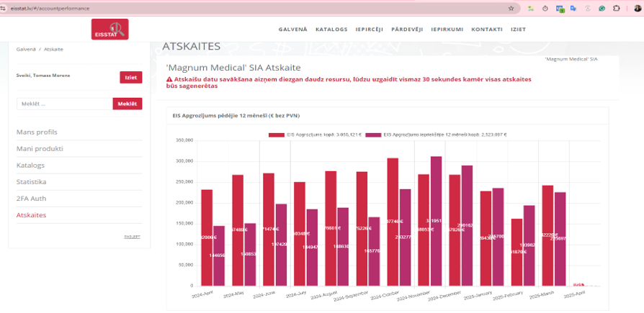Viewport: 644px width, 313px height.
Task: Open the Google Translate extension
Action: tap(573, 8)
